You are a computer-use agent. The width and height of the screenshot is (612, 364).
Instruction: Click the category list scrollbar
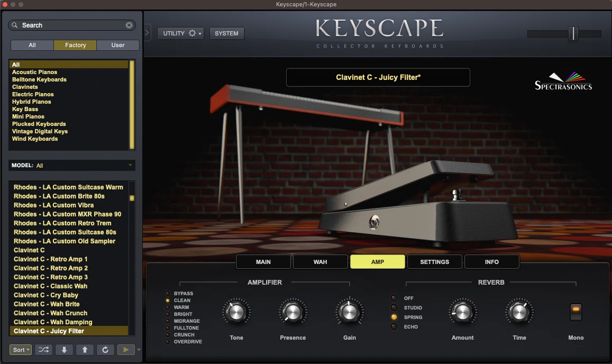[x=132, y=105]
